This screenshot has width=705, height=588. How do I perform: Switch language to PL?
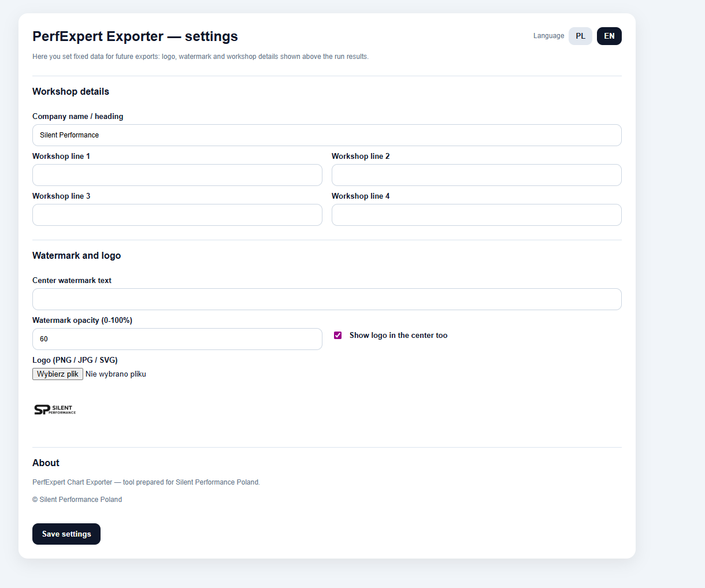[x=580, y=36]
